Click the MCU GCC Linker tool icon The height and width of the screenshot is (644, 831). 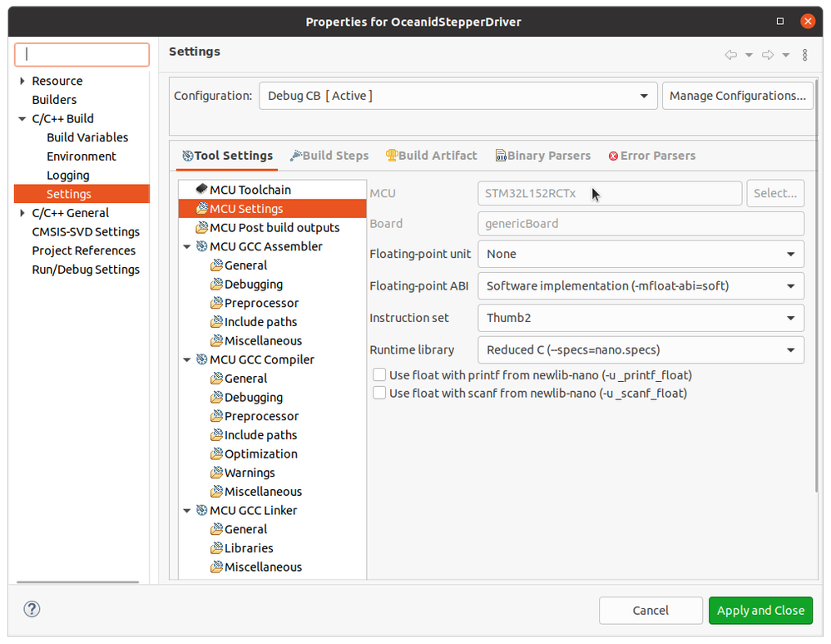pyautogui.click(x=201, y=510)
